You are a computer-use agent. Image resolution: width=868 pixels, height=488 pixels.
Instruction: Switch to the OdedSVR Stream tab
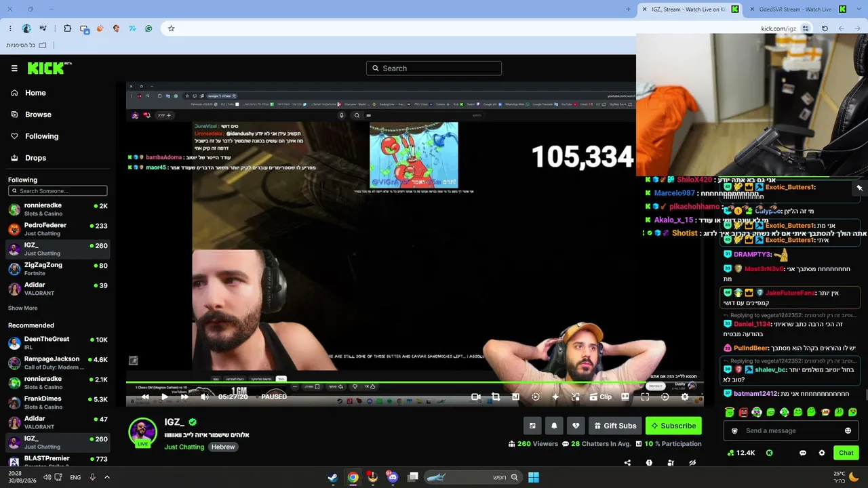(x=797, y=9)
